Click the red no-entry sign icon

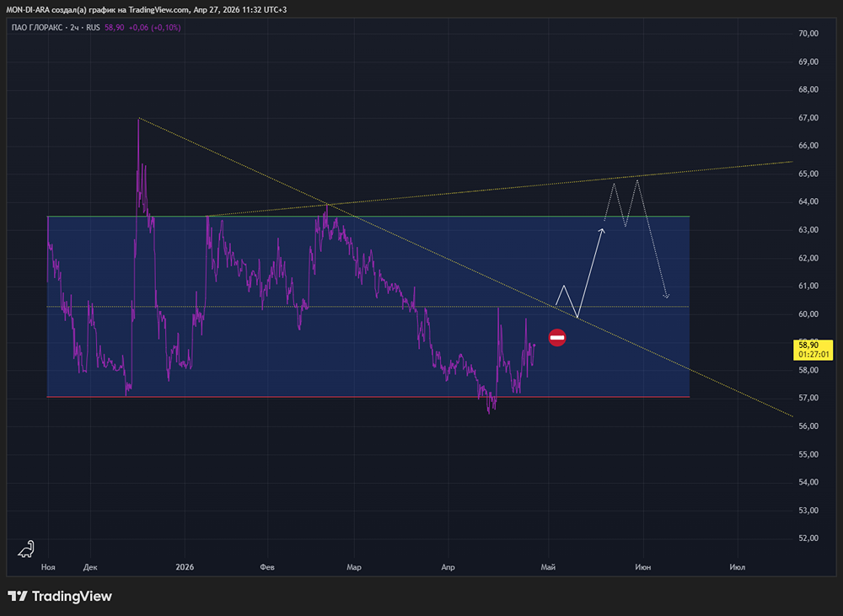click(x=557, y=338)
